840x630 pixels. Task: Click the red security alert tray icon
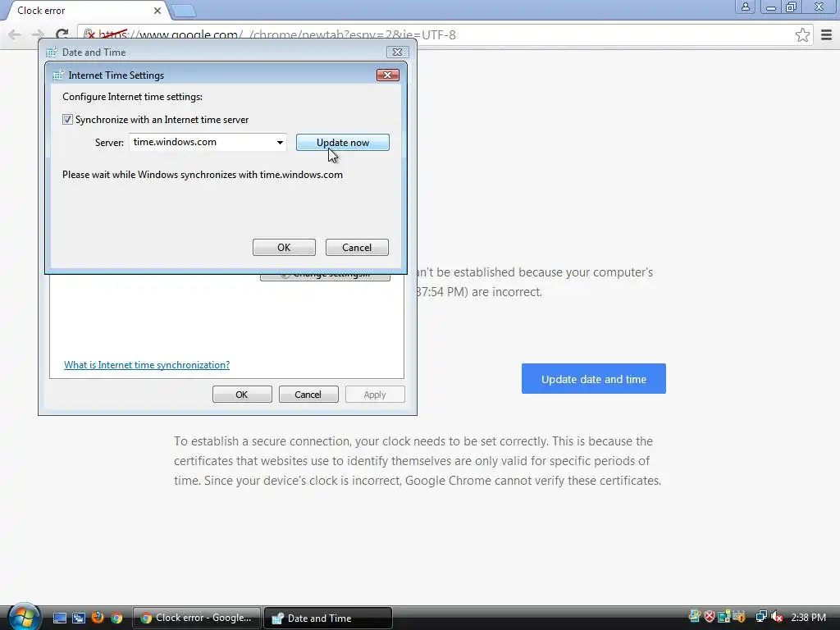tap(710, 617)
